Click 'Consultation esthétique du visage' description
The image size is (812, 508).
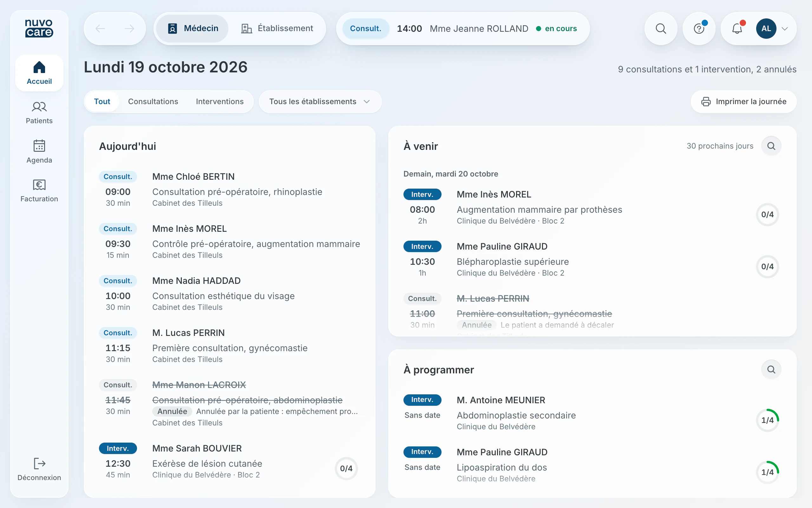224,296
